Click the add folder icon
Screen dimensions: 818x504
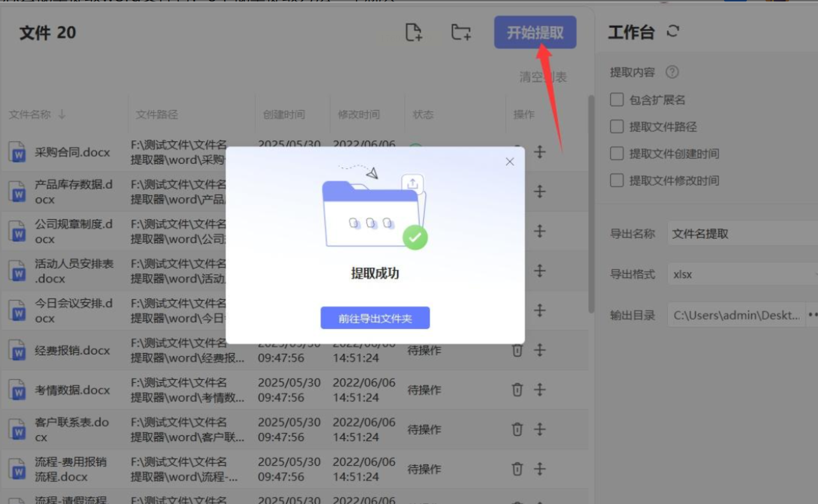point(461,32)
